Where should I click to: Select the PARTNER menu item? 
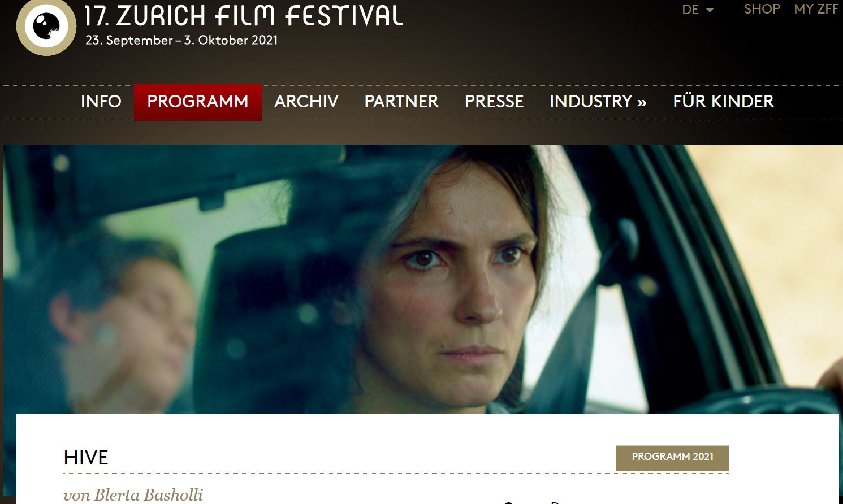coord(401,102)
